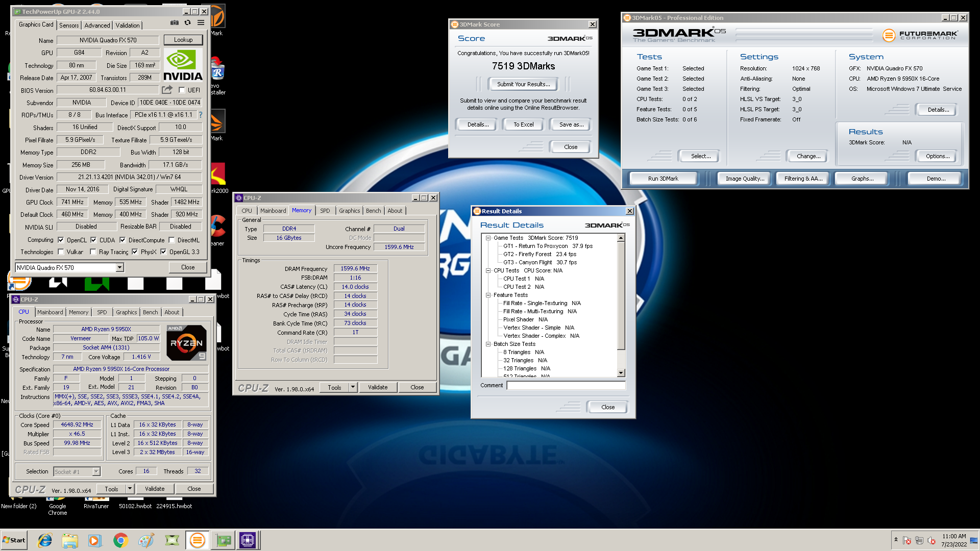Open Google Chrome from the taskbar
Image resolution: width=980 pixels, height=551 pixels.
(x=120, y=540)
